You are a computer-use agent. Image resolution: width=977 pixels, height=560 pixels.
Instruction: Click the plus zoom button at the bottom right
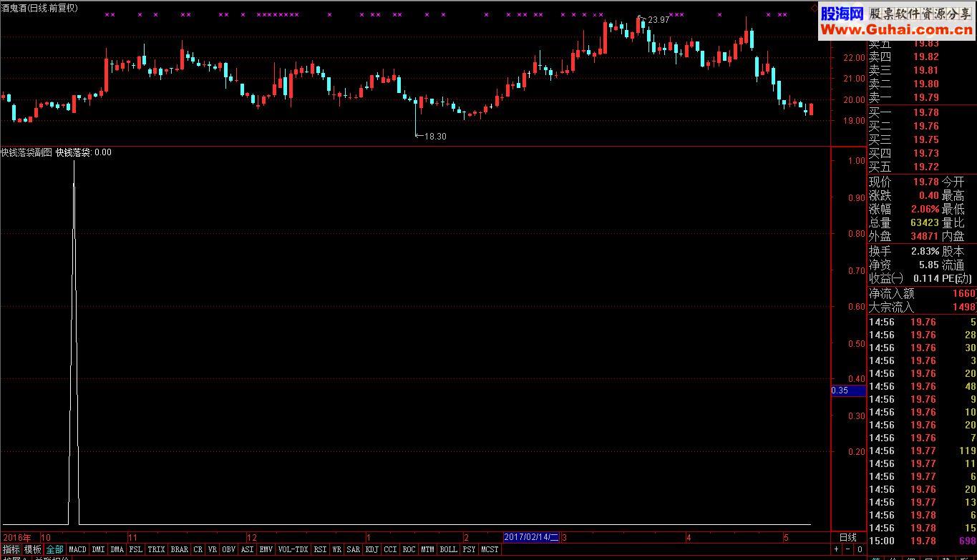pos(835,549)
